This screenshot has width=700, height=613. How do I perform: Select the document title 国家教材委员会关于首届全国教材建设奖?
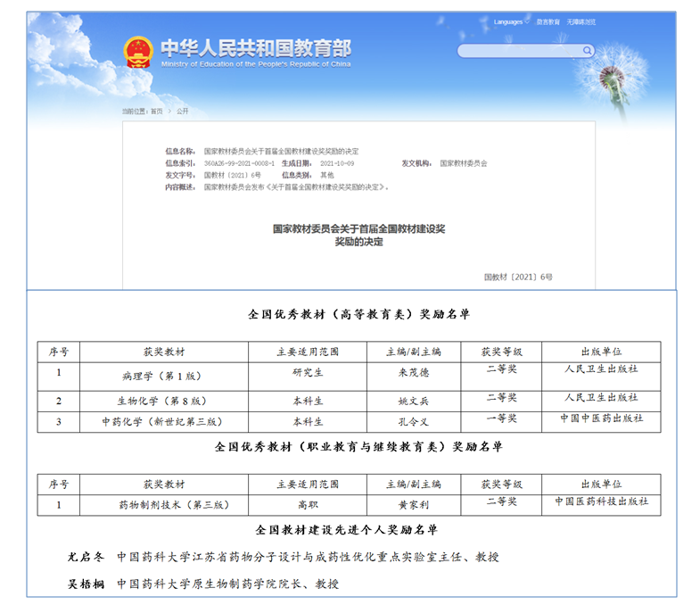(x=359, y=228)
